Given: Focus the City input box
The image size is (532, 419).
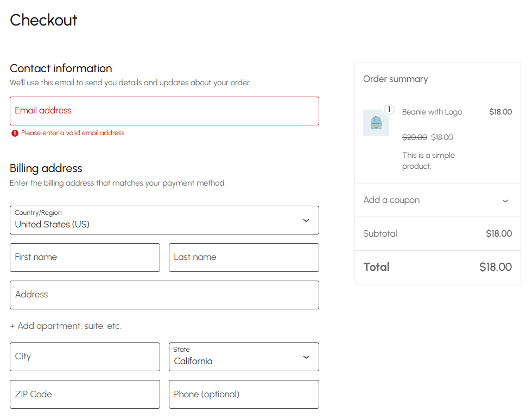Looking at the screenshot, I should point(85,357).
